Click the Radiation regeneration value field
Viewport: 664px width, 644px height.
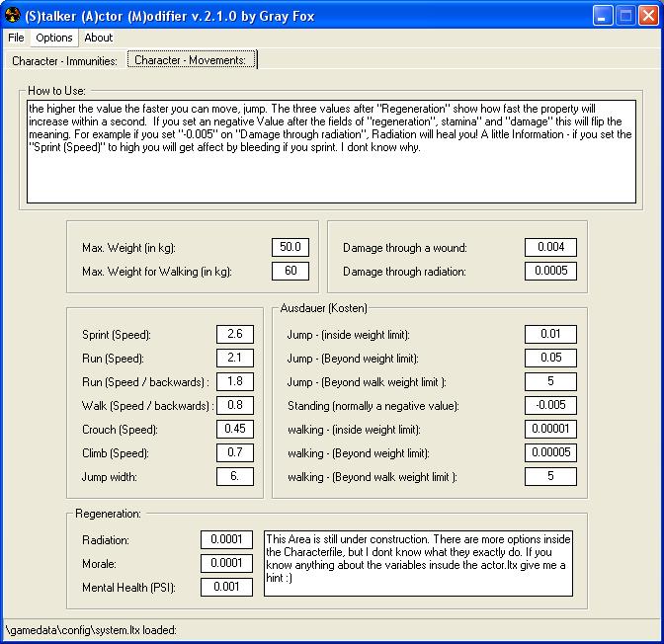[226, 539]
